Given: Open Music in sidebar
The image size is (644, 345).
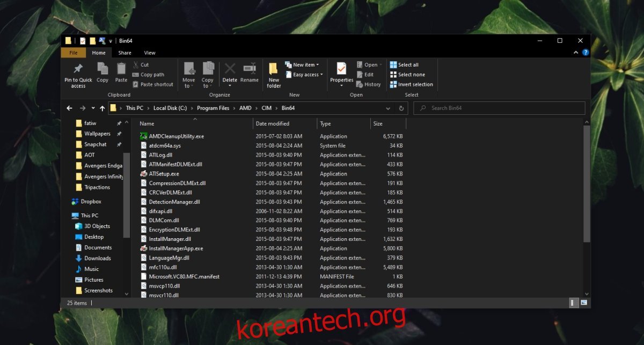Looking at the screenshot, I should pos(91,269).
